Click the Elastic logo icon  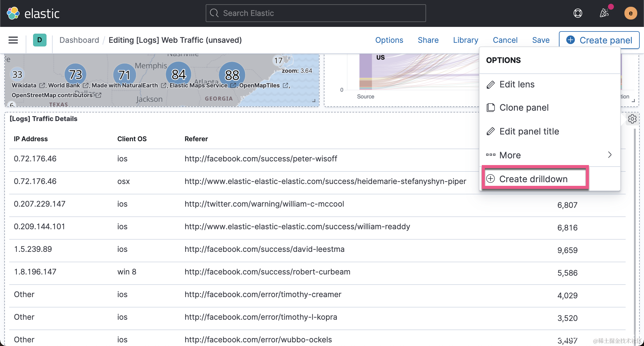click(x=13, y=13)
